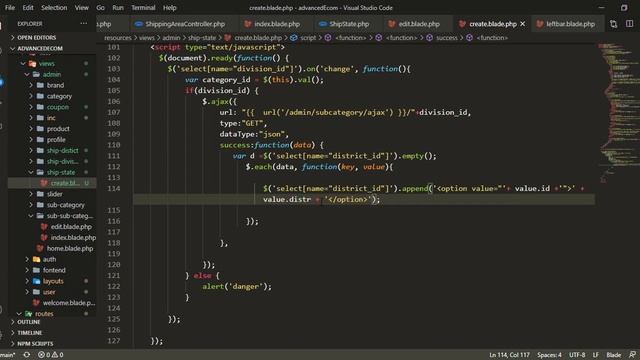Collapse the sub-sub-categ... folder
640x360 pixels.
click(x=52, y=216)
